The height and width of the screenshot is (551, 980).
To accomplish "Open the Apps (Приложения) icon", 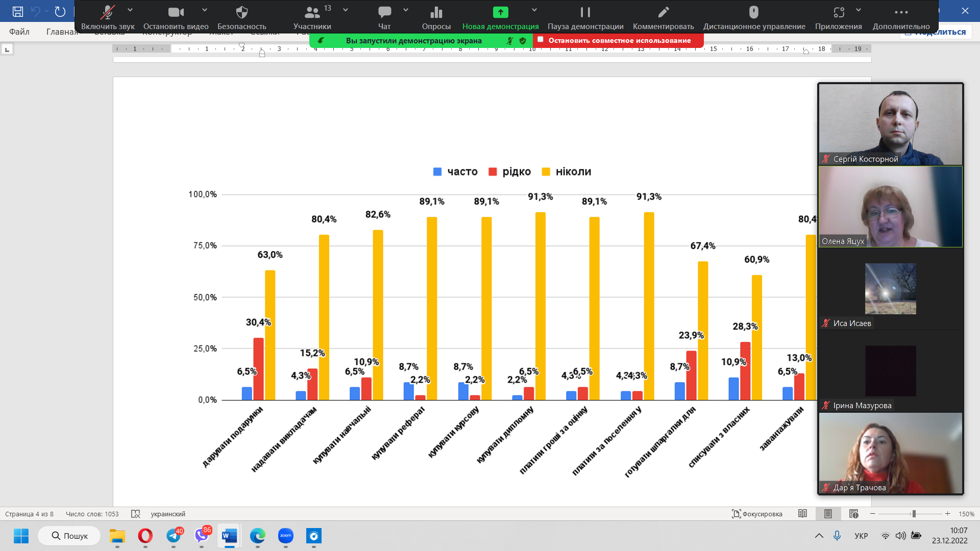I will click(839, 12).
